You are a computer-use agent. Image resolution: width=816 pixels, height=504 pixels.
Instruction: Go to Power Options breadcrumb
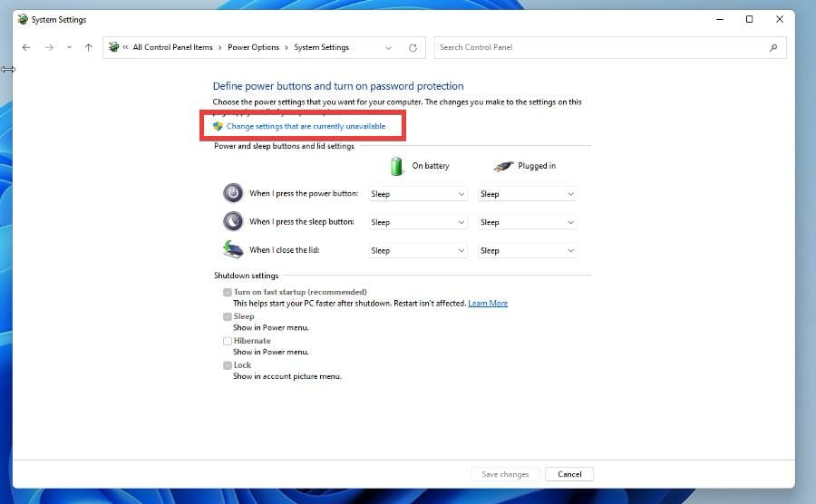(x=254, y=47)
